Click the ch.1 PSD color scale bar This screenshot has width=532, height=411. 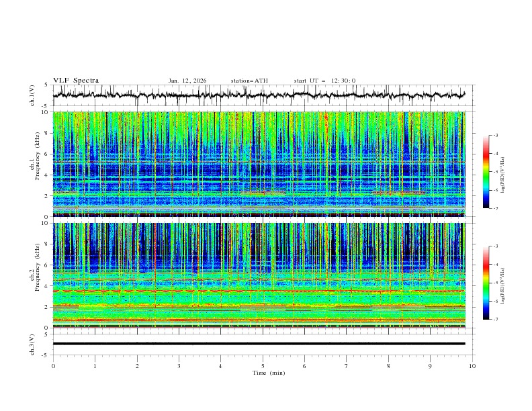[x=486, y=172]
